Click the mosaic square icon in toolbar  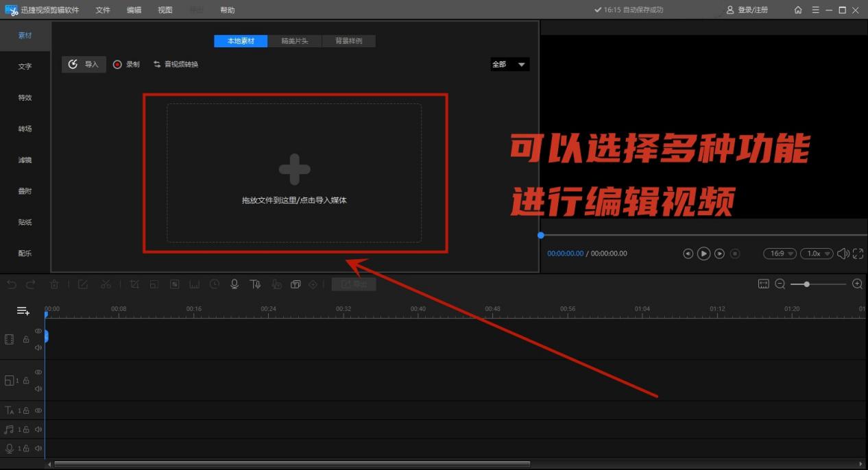175,284
